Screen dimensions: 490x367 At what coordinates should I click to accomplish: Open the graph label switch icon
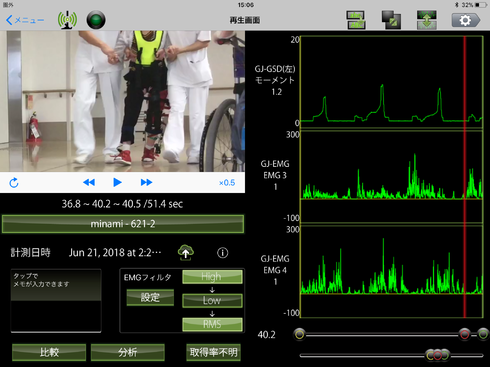(356, 20)
